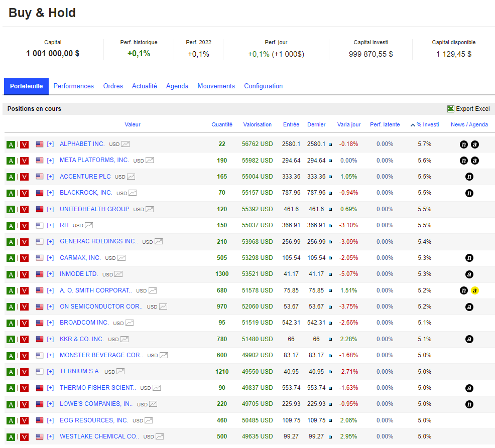Click the red V sell icon for BlackRock

tap(24, 193)
